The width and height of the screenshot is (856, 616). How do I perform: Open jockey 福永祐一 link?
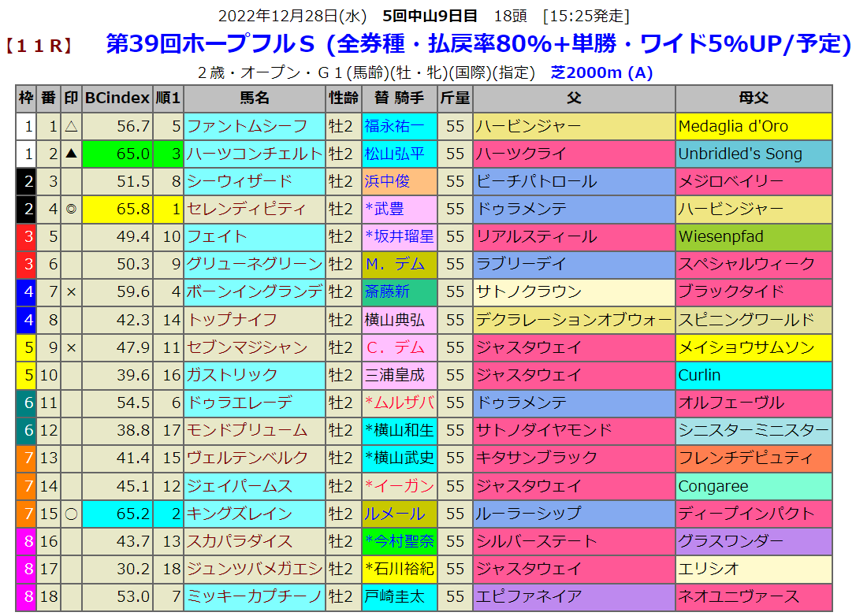pyautogui.click(x=394, y=126)
